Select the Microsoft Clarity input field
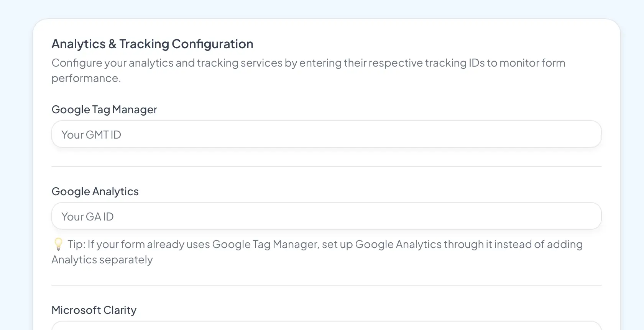The width and height of the screenshot is (644, 330). 326,326
